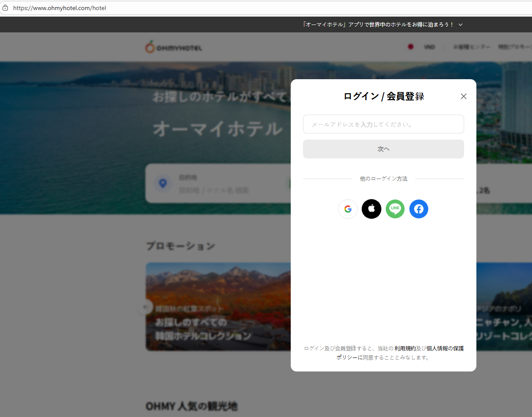Click the promotion carousel previous arrow
532x417 pixels.
point(145,307)
